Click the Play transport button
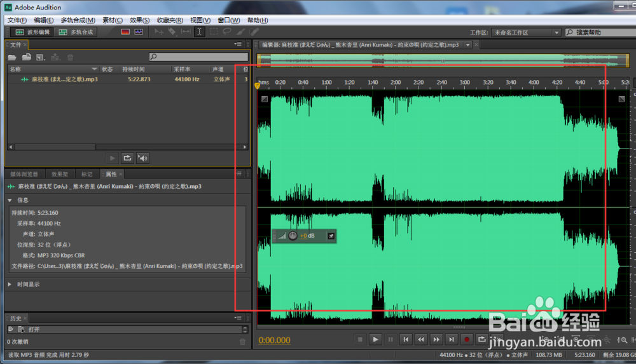The width and height of the screenshot is (636, 364). (x=375, y=340)
